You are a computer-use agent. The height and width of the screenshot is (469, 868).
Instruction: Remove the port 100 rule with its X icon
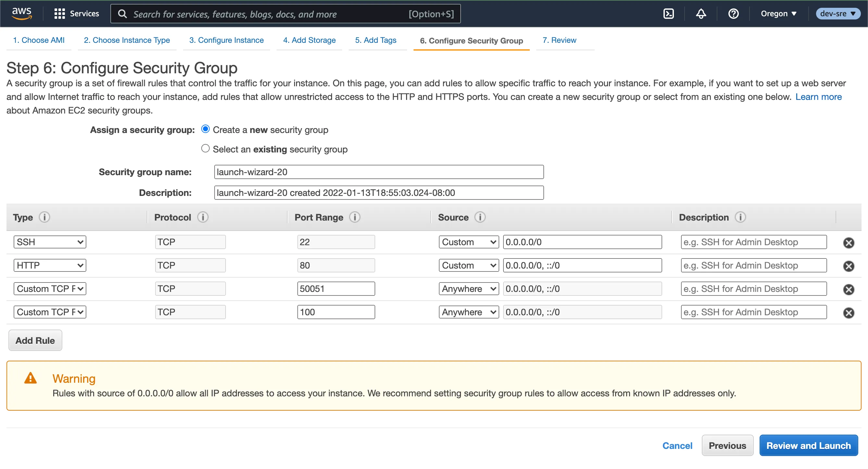point(849,312)
